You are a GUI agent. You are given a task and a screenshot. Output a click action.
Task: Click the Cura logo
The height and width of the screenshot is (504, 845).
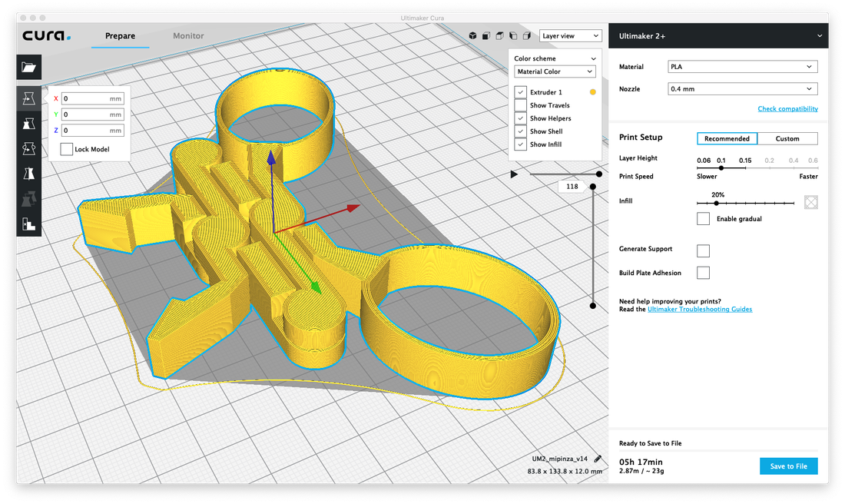pos(46,35)
